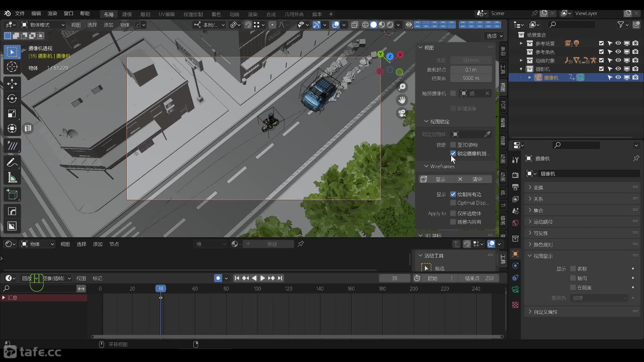Select the Scale tool

(12, 114)
